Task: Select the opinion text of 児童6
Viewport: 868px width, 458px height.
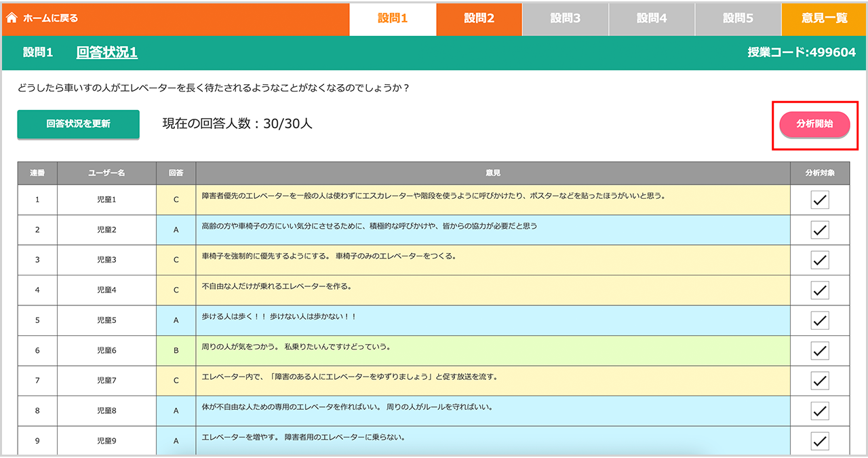Action: [x=296, y=347]
